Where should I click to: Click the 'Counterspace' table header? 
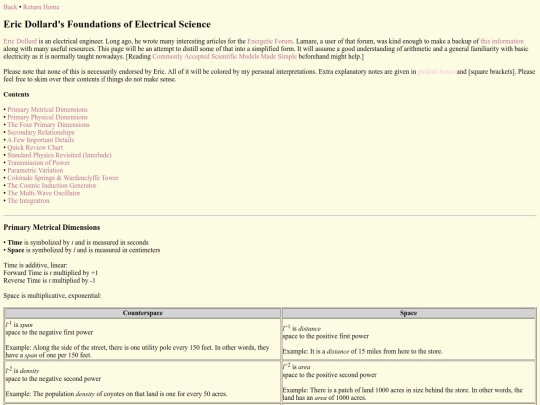[x=143, y=313]
